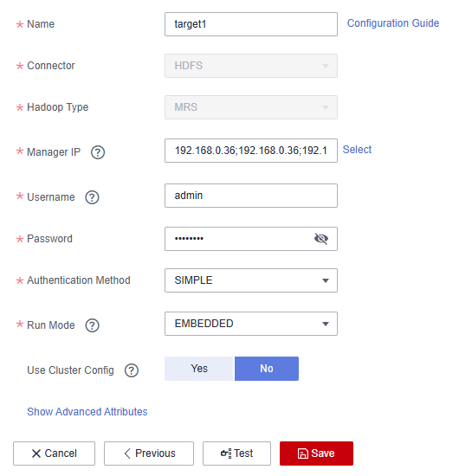Save the link configuration
The width and height of the screenshot is (472, 476).
[x=316, y=453]
